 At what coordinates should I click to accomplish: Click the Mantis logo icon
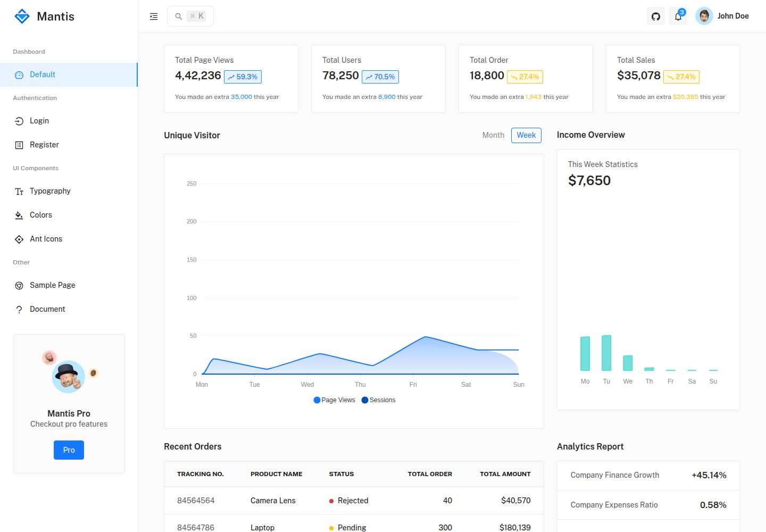pos(22,16)
